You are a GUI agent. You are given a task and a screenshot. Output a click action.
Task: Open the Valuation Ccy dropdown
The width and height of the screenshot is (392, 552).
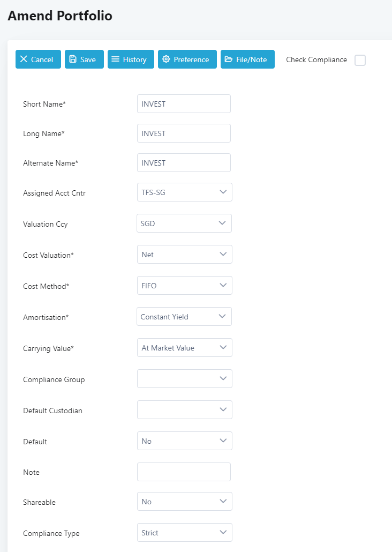pyautogui.click(x=184, y=223)
